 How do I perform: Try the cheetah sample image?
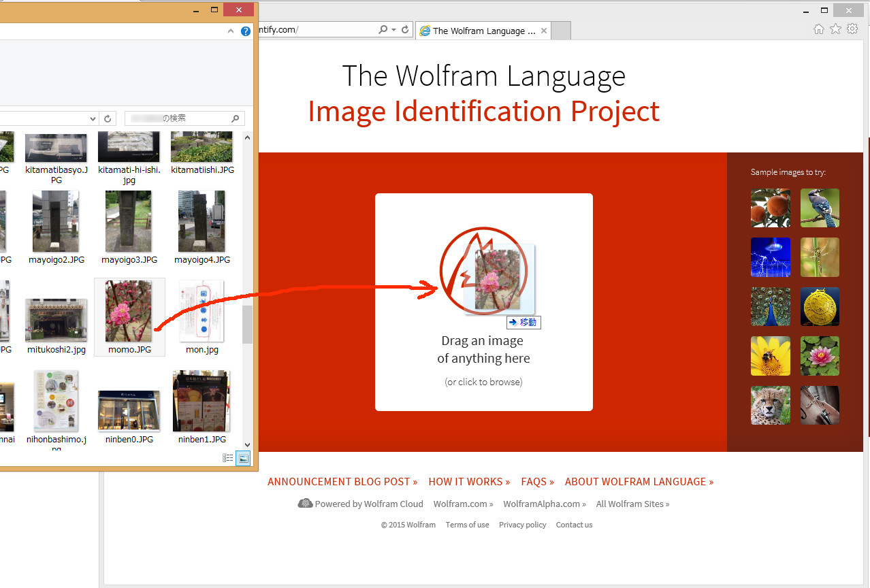click(771, 406)
